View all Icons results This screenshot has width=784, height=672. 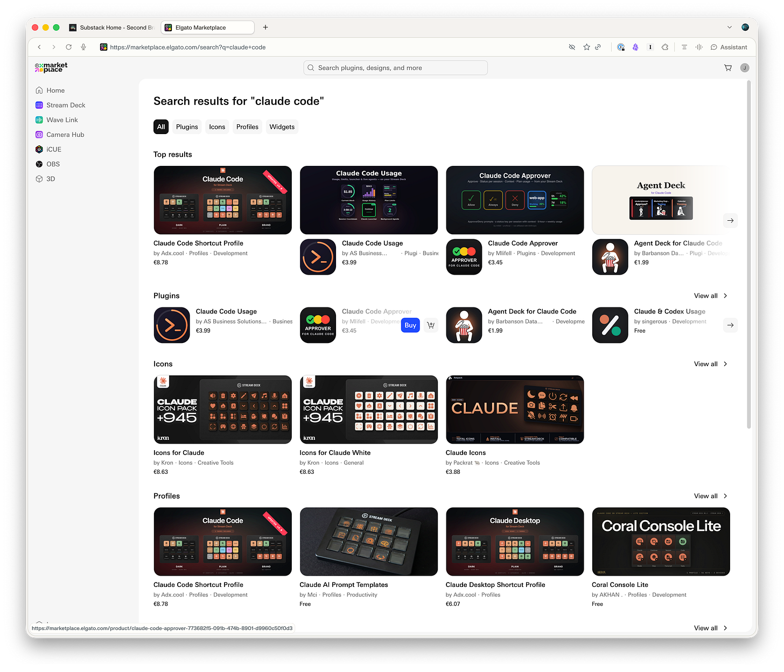[711, 364]
